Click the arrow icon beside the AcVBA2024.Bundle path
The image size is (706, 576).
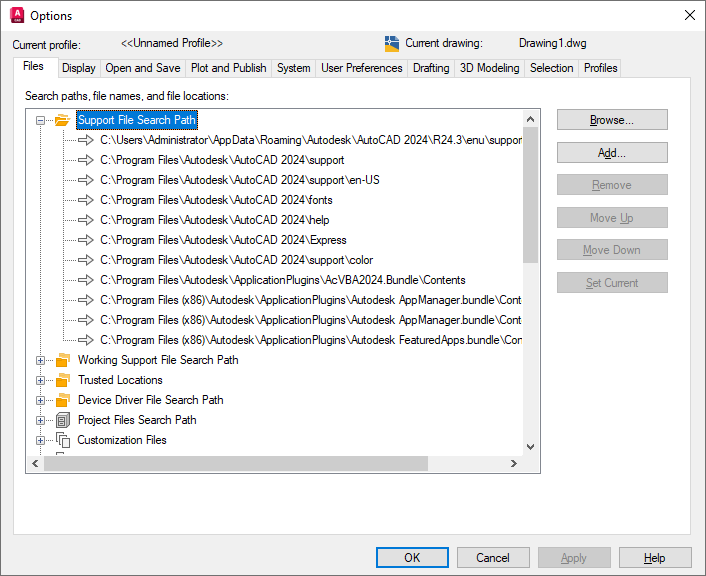tap(86, 280)
